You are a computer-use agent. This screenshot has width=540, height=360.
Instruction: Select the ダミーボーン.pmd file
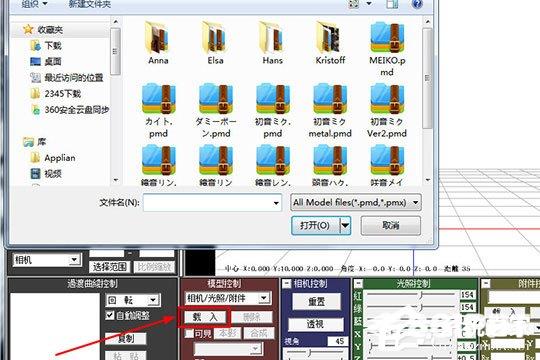216,110
